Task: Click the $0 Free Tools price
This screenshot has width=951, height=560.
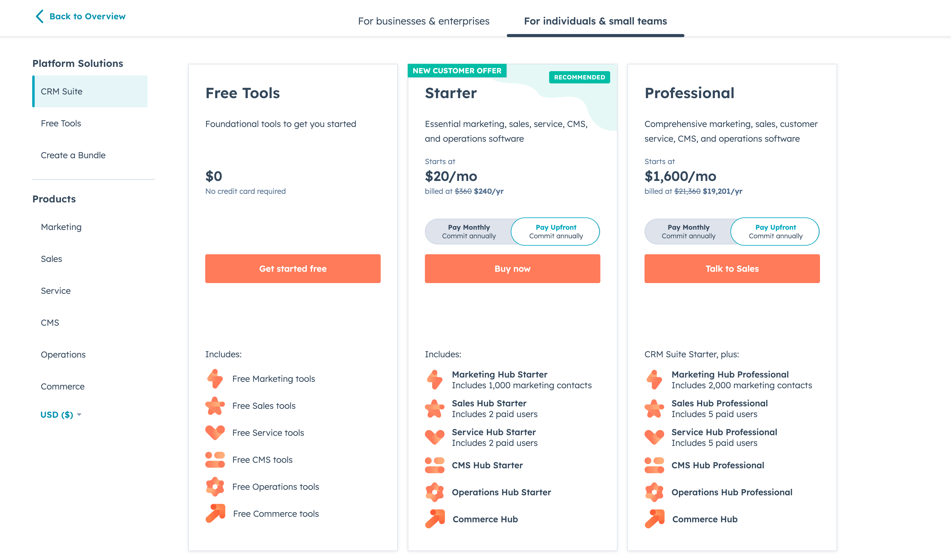Action: tap(214, 176)
